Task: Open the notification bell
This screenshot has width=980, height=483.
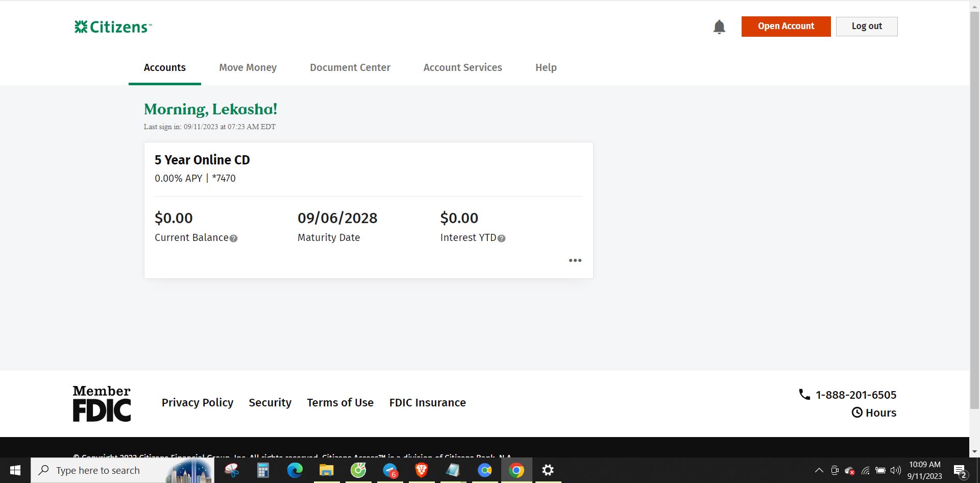Action: point(719,27)
